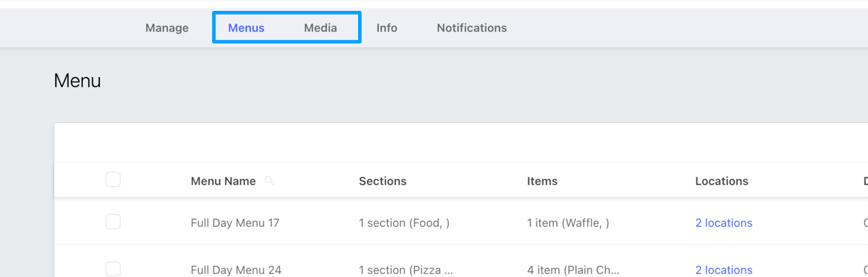Click 2 locations link for Menu 24

click(724, 270)
